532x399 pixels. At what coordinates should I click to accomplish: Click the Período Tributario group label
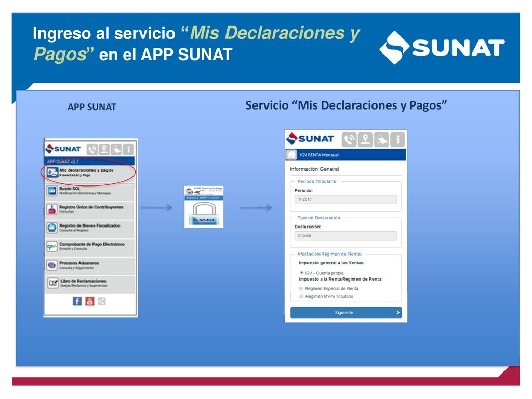[x=317, y=181]
